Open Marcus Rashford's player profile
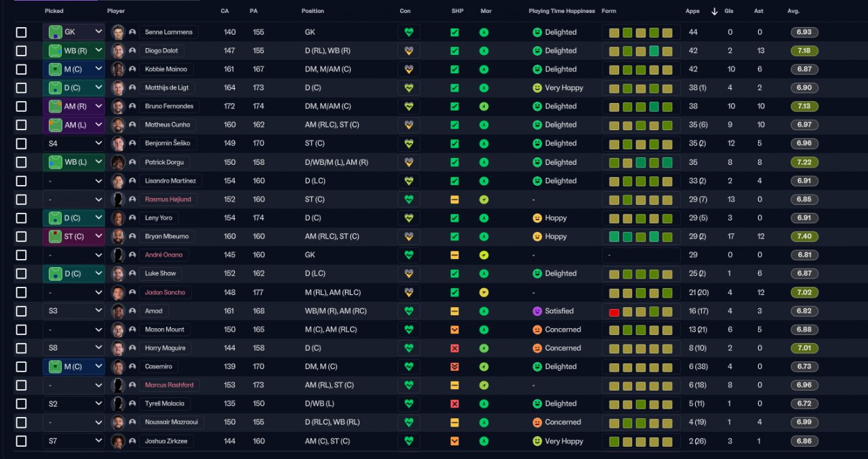 [x=170, y=385]
